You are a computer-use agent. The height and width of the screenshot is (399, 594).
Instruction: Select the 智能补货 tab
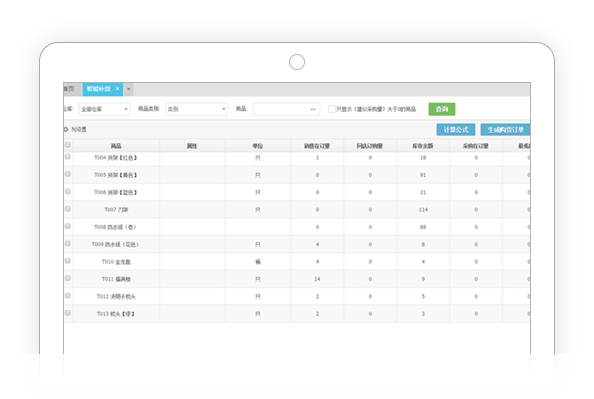98,89
